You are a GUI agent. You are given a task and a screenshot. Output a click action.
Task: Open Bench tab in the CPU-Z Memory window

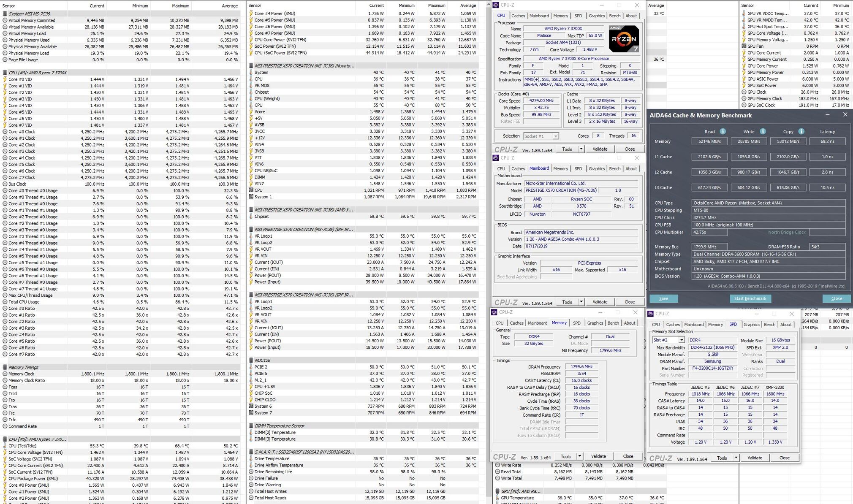click(x=613, y=323)
